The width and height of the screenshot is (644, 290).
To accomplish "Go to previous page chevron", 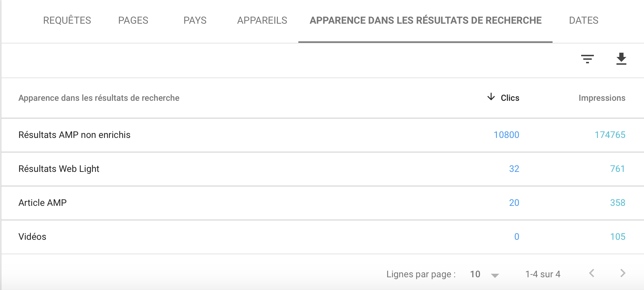I will click(592, 273).
